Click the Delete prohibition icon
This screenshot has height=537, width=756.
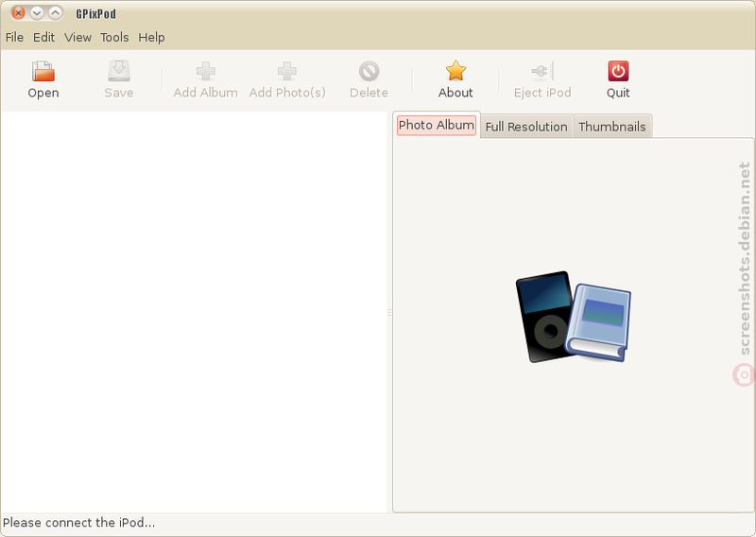369,71
